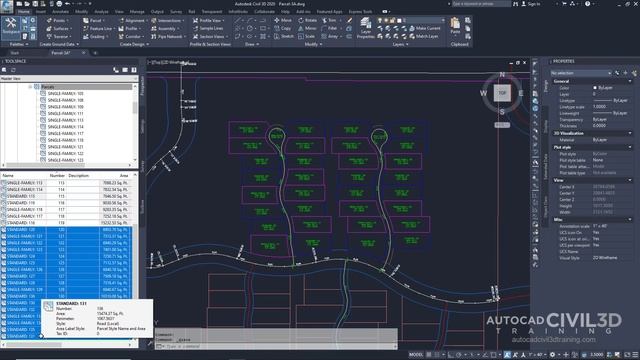640x360 pixels.
Task: Click Sign In link
Action: pos(531,4)
